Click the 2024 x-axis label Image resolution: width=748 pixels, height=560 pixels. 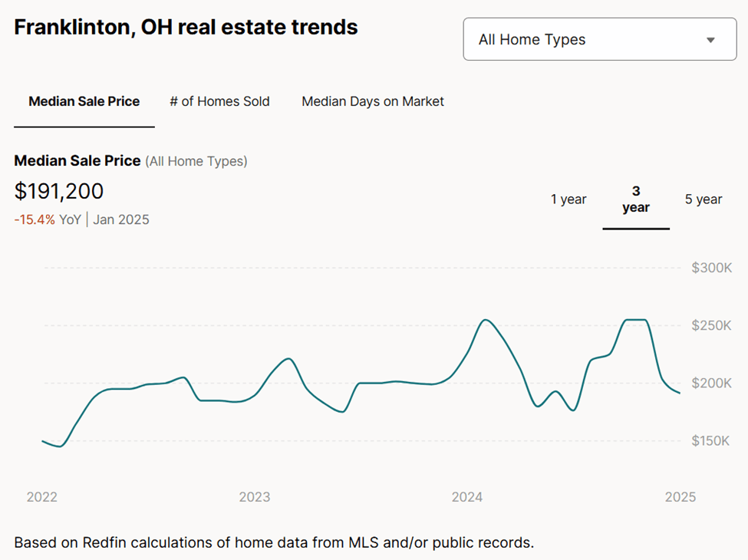467,497
